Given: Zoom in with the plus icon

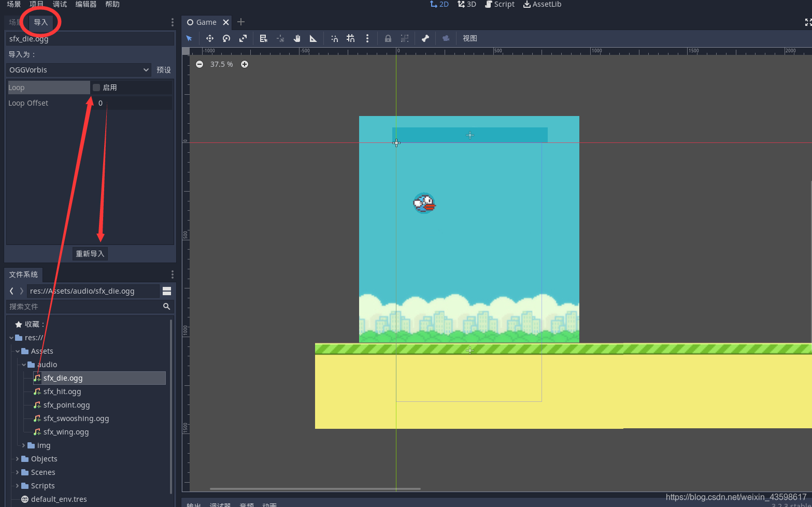Looking at the screenshot, I should tap(245, 64).
